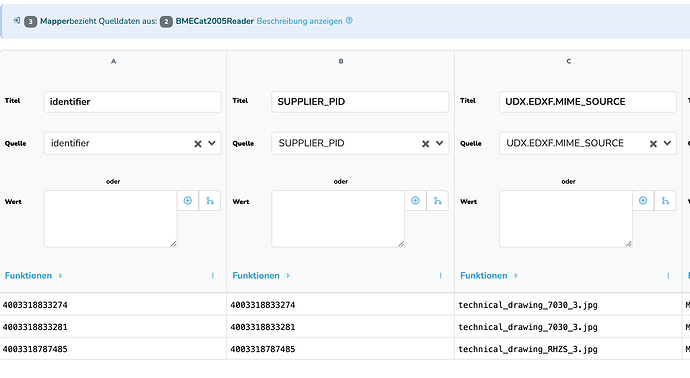Open three-dot menu in column A
This screenshot has height=378, width=690.
213,275
